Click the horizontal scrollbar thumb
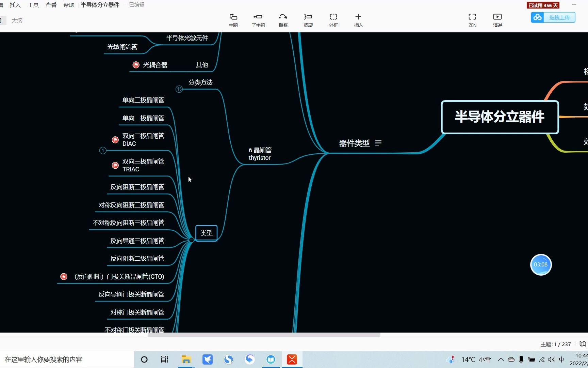 (264, 335)
